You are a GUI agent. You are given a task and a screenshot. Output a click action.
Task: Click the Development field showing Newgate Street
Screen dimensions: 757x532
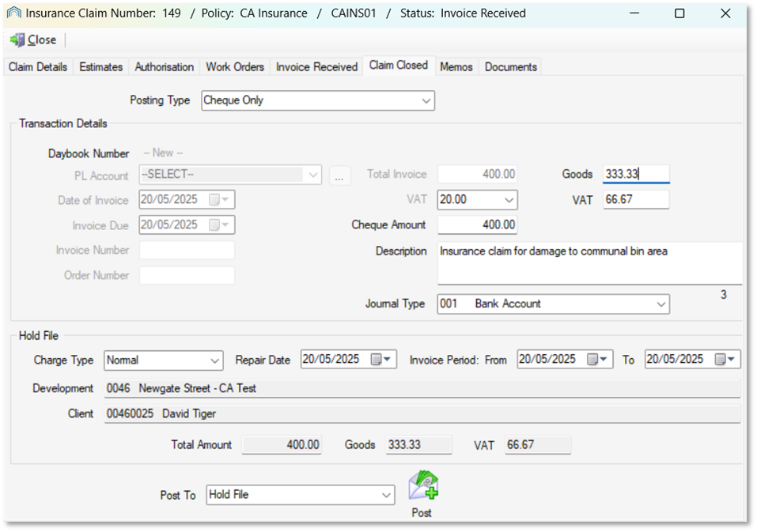[422, 389]
